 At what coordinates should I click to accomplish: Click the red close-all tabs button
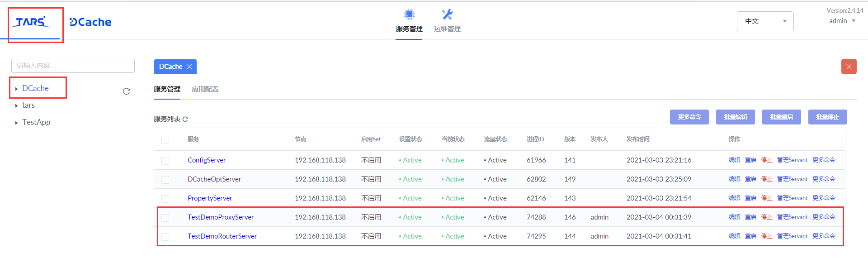[x=849, y=67]
